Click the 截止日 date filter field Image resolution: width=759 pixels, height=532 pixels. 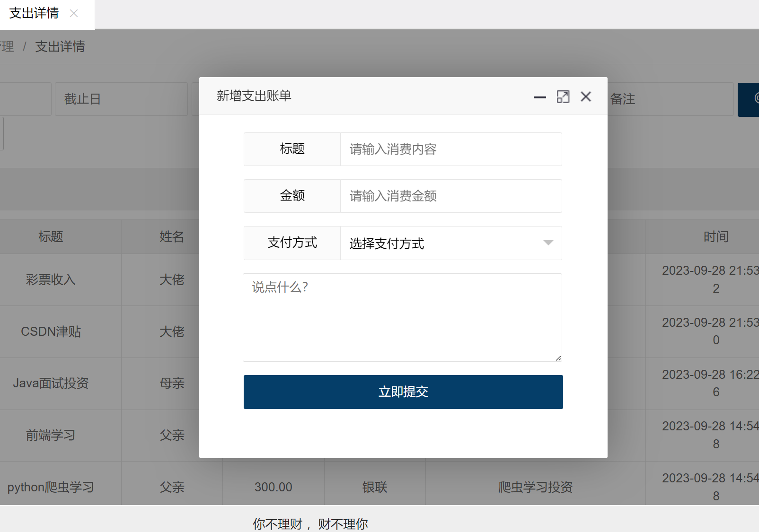pyautogui.click(x=121, y=99)
